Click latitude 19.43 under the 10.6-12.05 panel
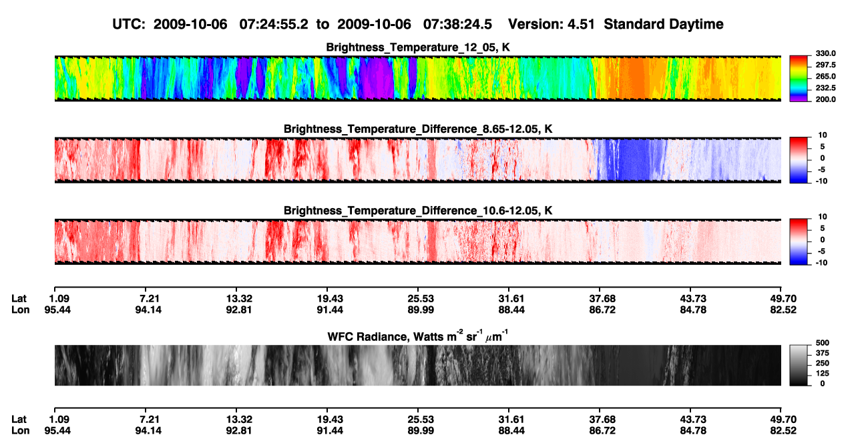Image resolution: width=868 pixels, height=445 pixels. click(331, 298)
